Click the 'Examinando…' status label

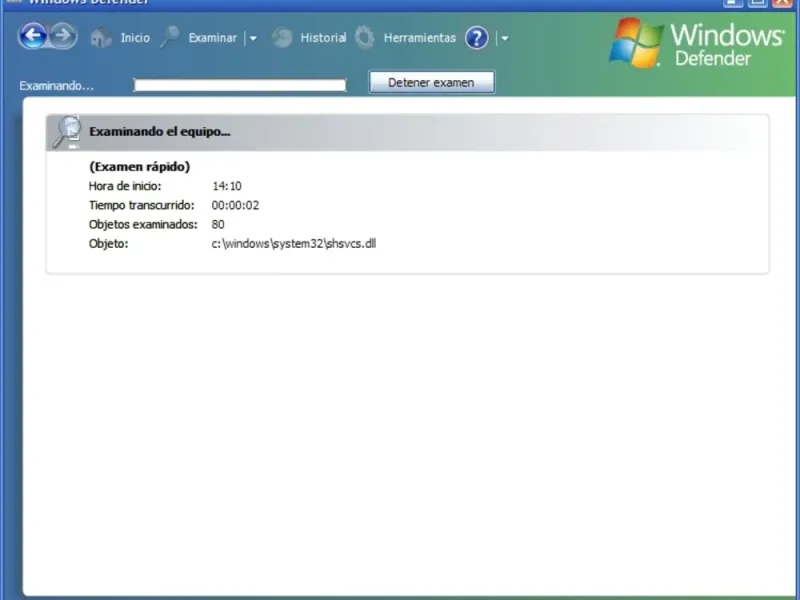click(x=57, y=86)
